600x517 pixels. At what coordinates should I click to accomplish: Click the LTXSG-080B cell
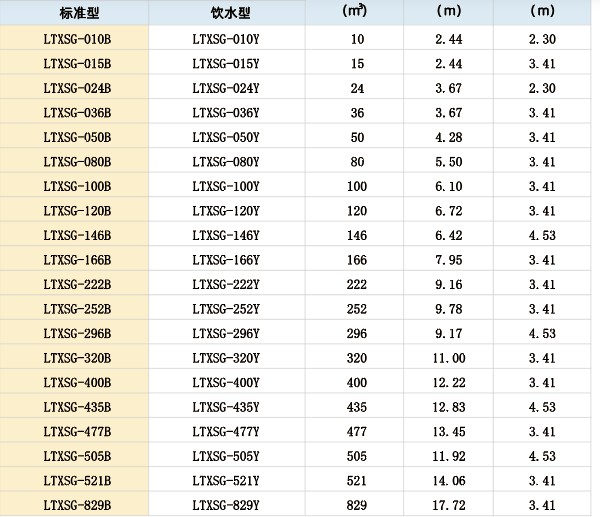77,161
